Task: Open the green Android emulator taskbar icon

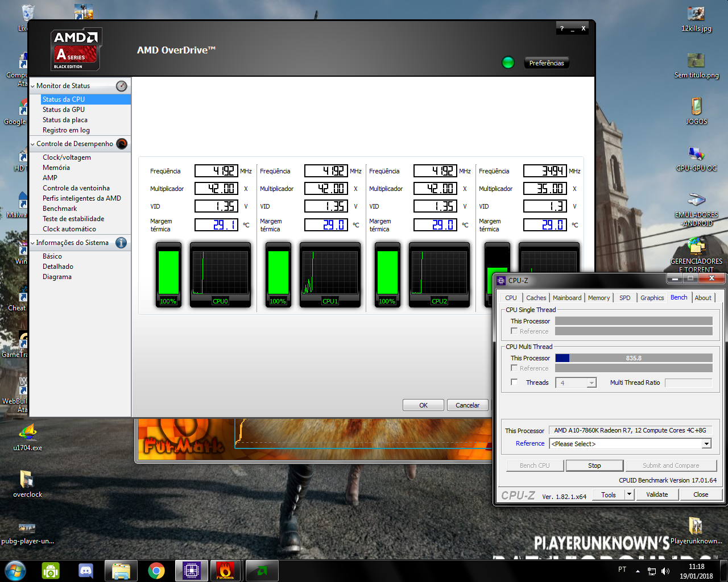Action: click(x=51, y=571)
